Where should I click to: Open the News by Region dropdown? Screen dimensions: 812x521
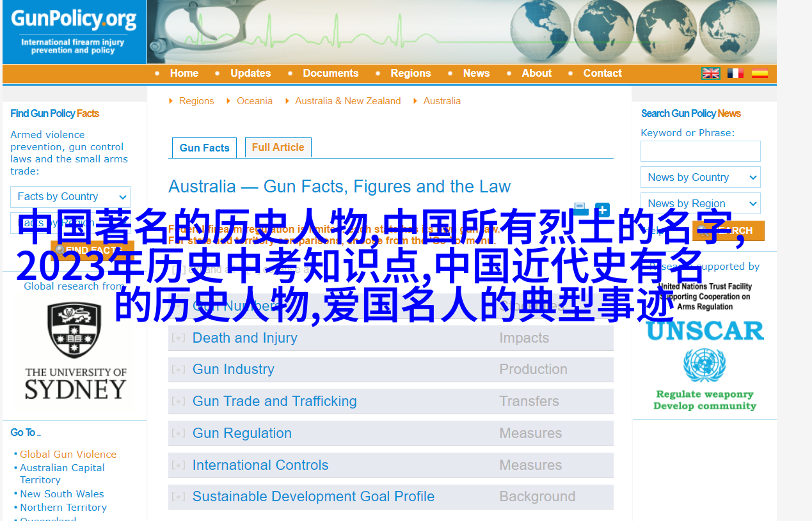tap(701, 203)
